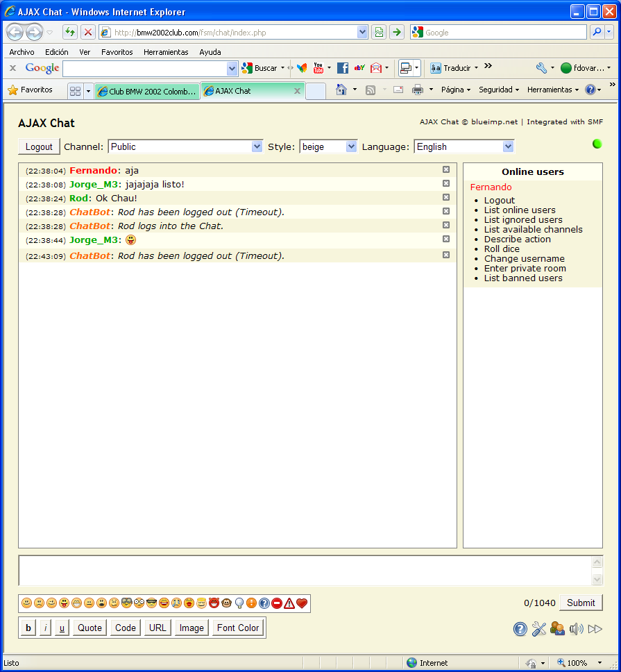Insert the tongue-out emoticon in toolbar

65,603
